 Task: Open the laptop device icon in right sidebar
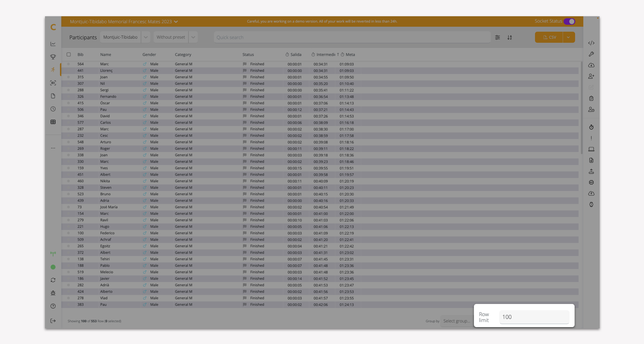591,149
